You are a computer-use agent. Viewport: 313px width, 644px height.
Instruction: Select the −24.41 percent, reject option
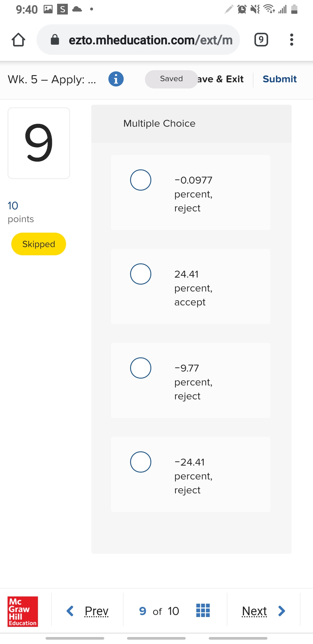[141, 462]
